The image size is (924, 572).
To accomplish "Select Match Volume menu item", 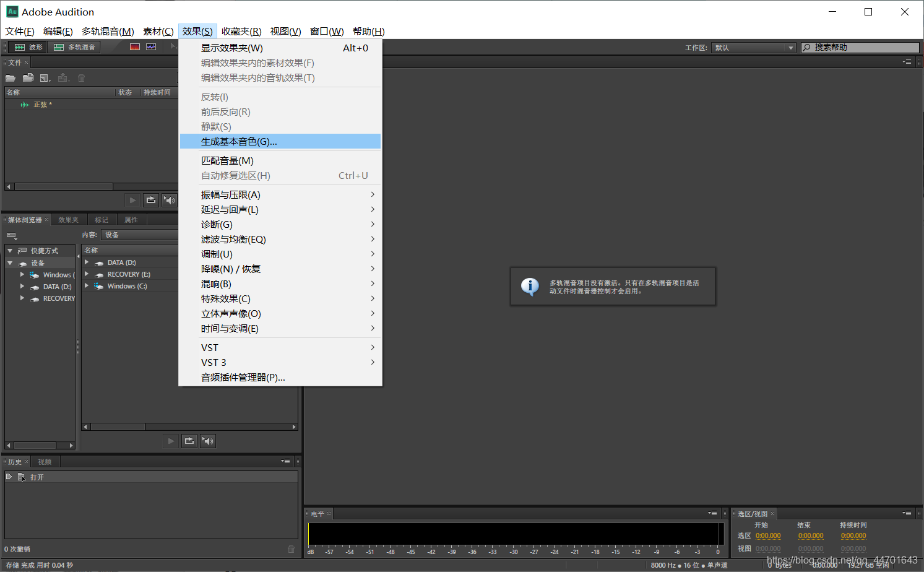I will [280, 160].
